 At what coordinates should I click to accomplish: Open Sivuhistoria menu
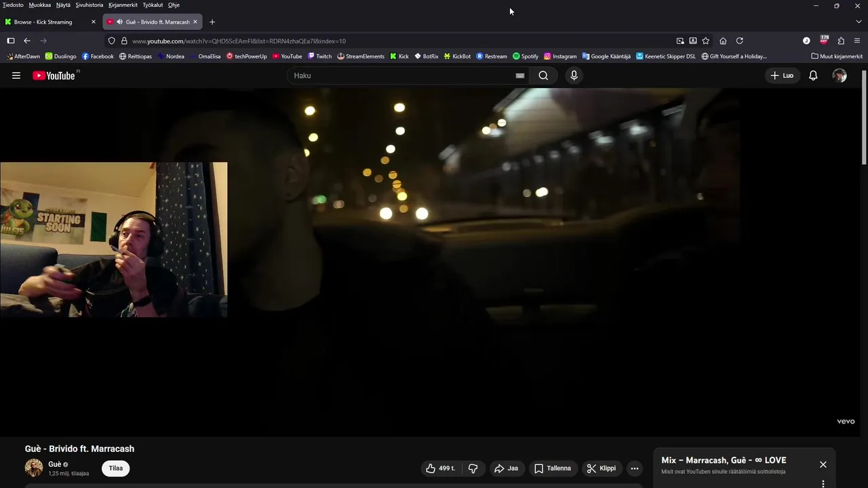pos(90,5)
